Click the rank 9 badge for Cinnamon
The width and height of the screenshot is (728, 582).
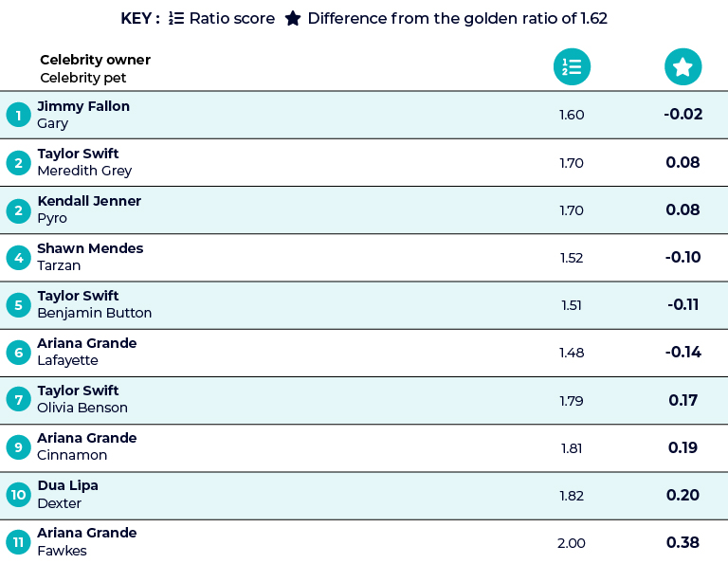coord(19,447)
